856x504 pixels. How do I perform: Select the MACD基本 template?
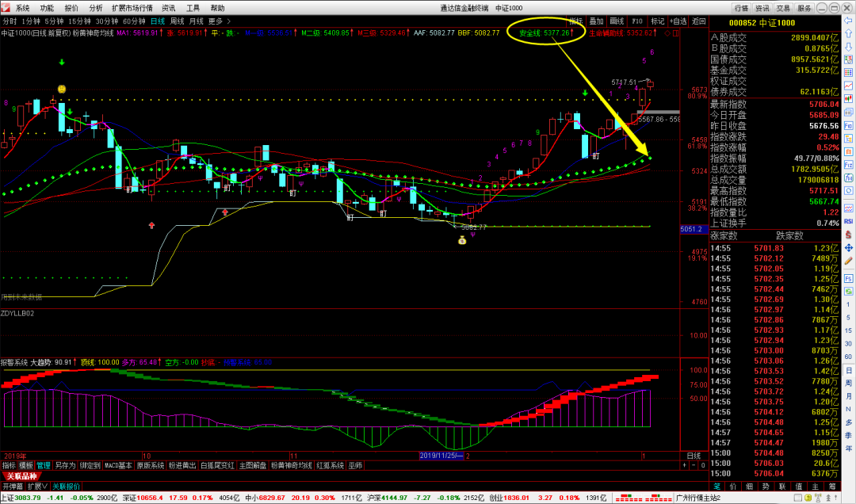pyautogui.click(x=118, y=466)
